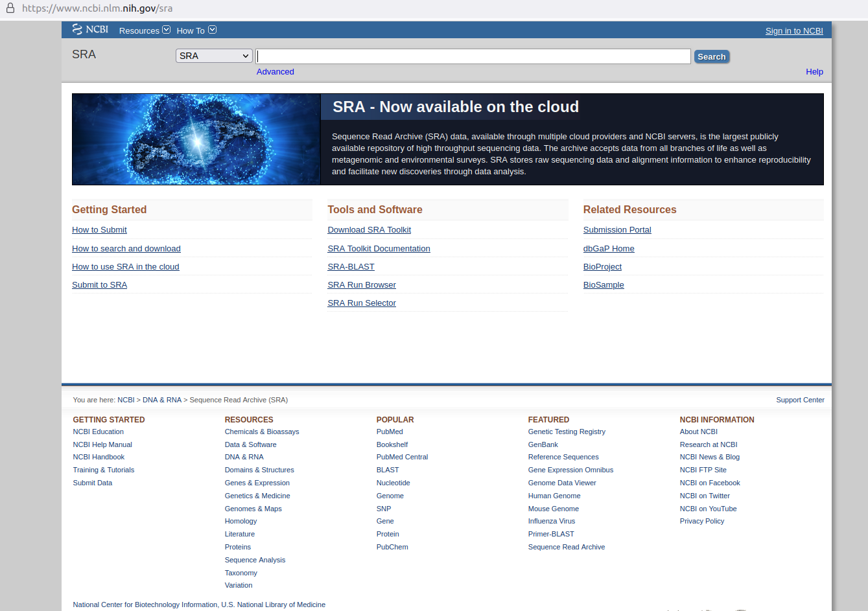Open PubMed in Popular list
Viewport: 868px width, 611px height.
click(x=390, y=432)
